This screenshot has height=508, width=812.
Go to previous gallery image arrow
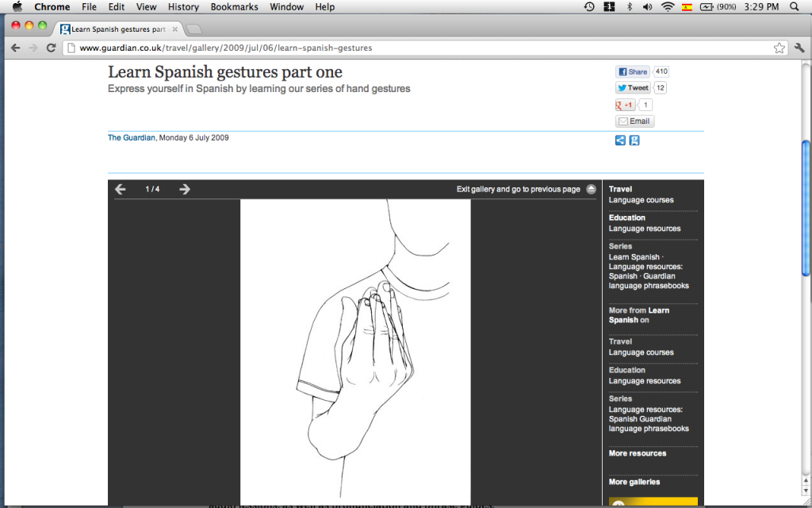121,189
